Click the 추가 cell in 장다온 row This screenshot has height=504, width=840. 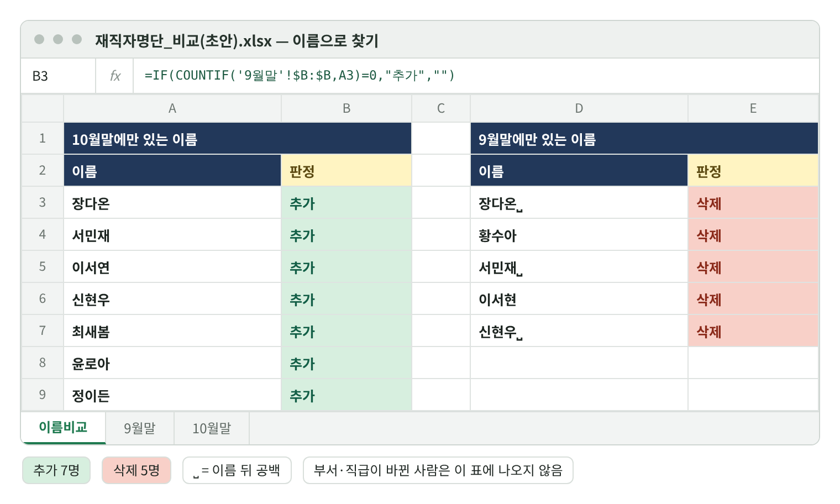(347, 202)
